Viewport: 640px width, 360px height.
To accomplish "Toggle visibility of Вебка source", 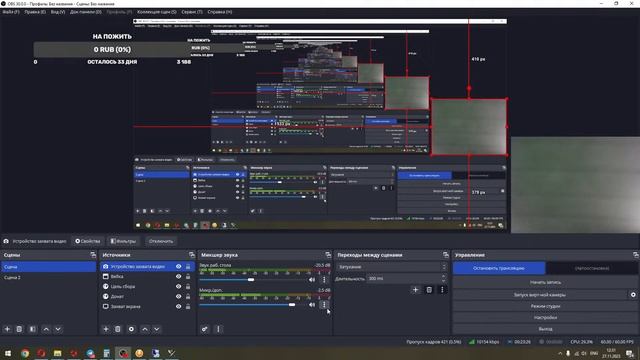I will click(x=178, y=276).
